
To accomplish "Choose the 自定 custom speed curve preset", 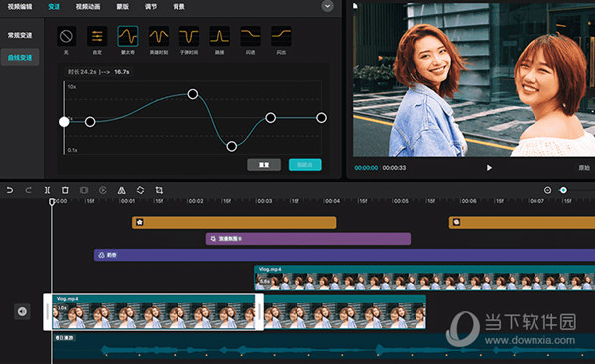I will click(x=97, y=36).
